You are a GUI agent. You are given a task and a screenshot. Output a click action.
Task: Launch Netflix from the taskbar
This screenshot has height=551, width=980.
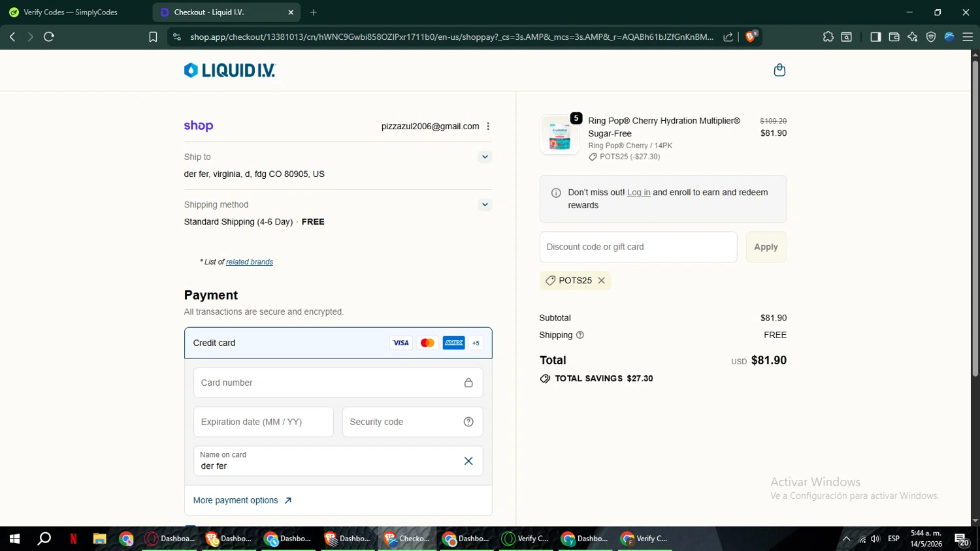(x=73, y=539)
